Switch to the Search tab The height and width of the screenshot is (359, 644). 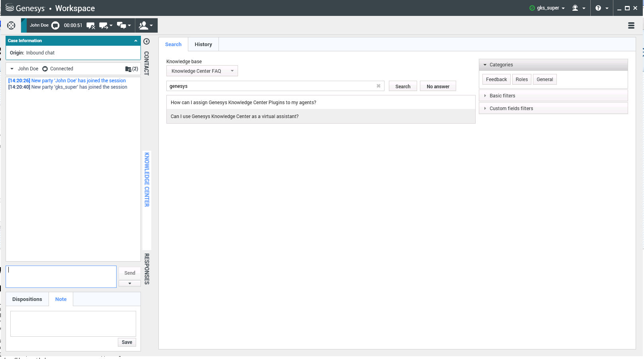tap(173, 45)
